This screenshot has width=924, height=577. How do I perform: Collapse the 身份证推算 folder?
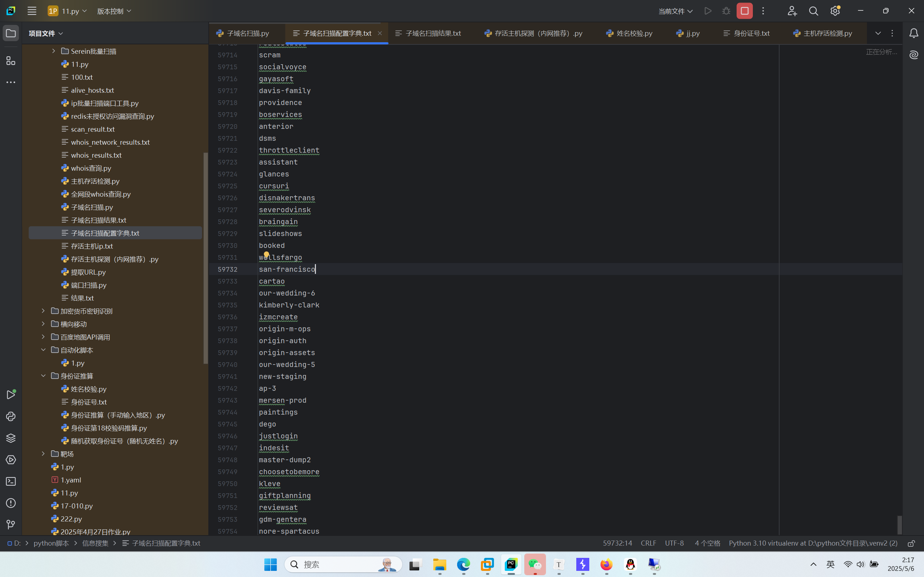[x=43, y=376]
